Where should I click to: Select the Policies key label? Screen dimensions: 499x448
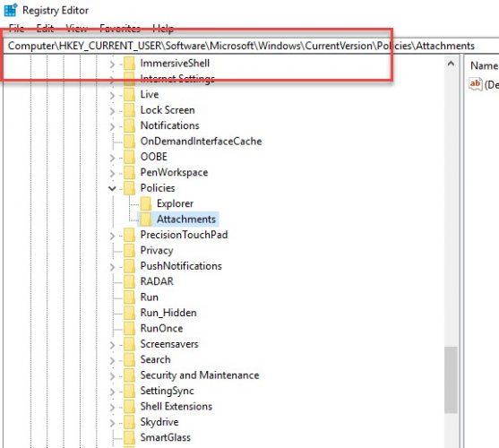pyautogui.click(x=158, y=188)
